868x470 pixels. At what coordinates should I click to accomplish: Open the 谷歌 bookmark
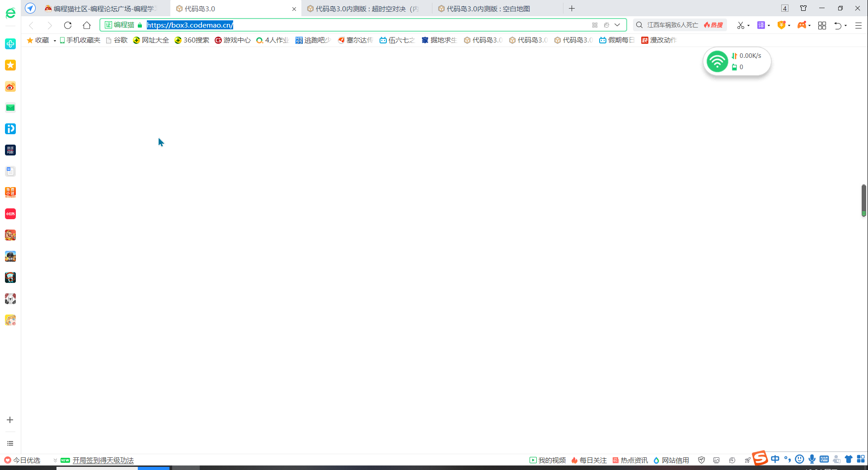click(117, 40)
